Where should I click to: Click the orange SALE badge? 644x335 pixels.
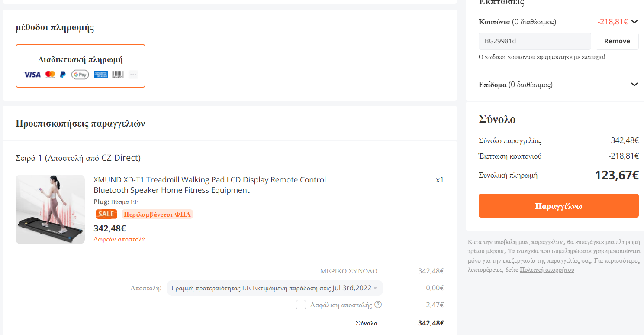pos(106,214)
